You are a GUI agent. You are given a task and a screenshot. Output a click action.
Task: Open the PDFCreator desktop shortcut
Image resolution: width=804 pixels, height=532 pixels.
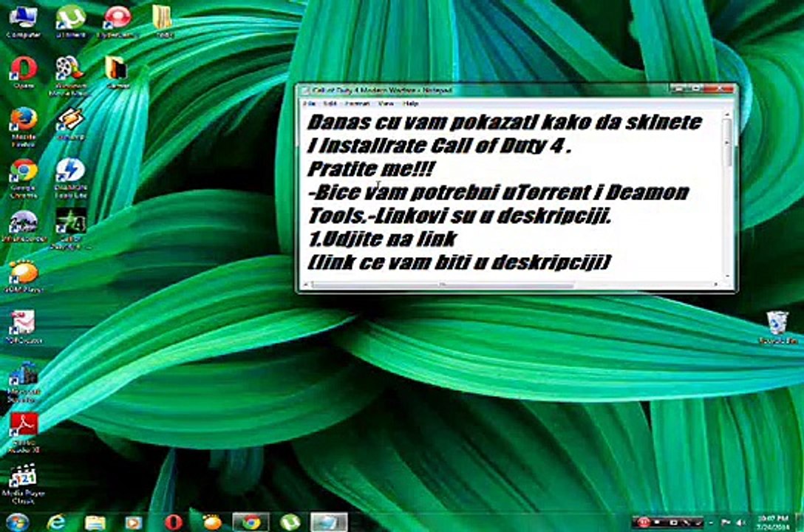click(x=24, y=327)
